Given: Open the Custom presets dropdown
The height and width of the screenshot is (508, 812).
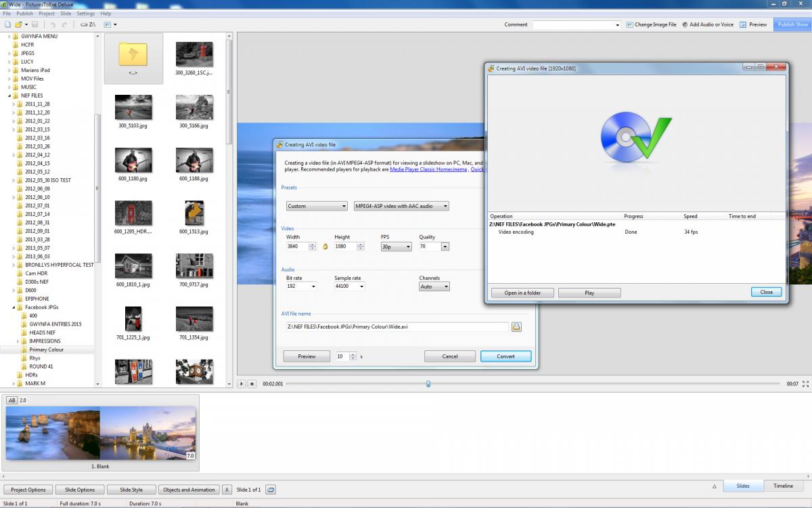Looking at the screenshot, I should 317,206.
